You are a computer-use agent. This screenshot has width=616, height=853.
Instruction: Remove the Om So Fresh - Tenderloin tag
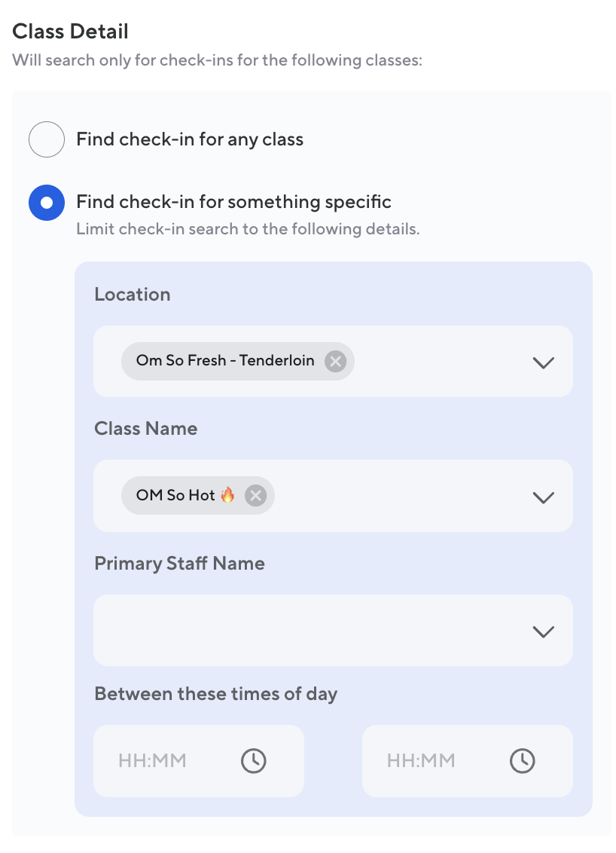335,361
